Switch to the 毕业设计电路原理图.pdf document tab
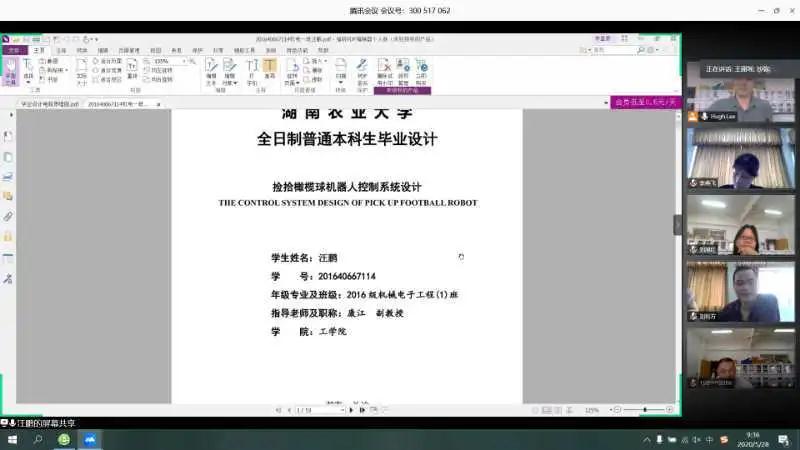Viewport: 800px width, 450px height. [49, 104]
